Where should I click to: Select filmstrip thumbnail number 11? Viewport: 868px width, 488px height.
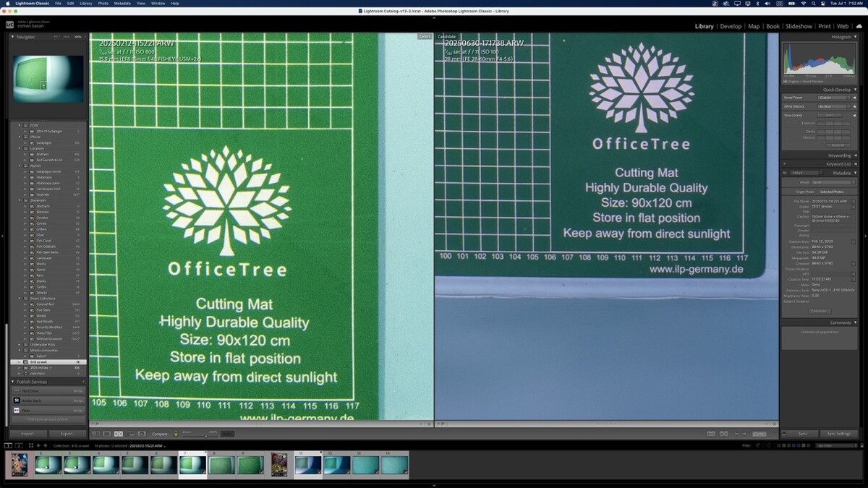pos(308,465)
